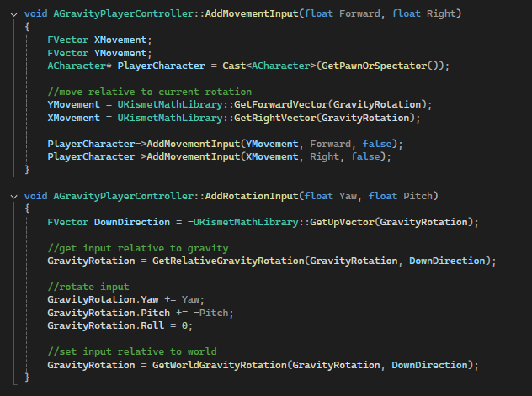Click the 'FVector XMovement;' declaration line
This screenshot has height=396, width=532.
(x=99, y=40)
